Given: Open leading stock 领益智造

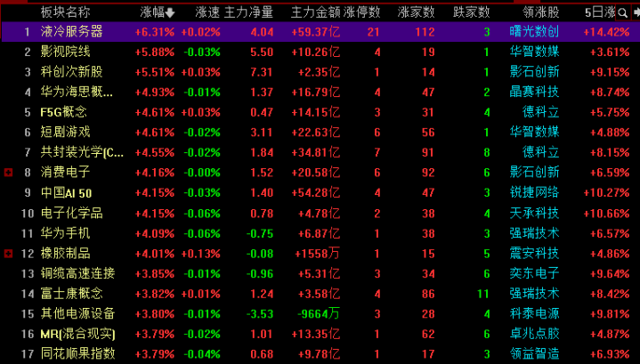Looking at the screenshot, I should [x=534, y=354].
